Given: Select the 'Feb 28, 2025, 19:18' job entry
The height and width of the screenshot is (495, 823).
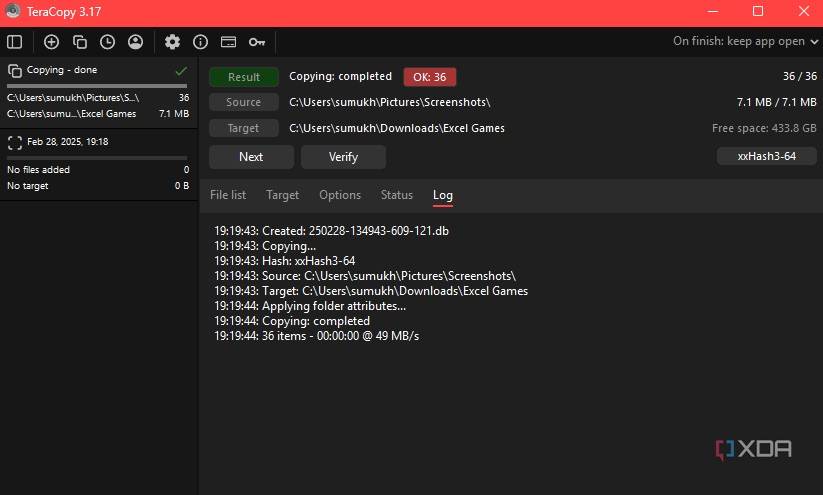Looking at the screenshot, I should pos(98,164).
